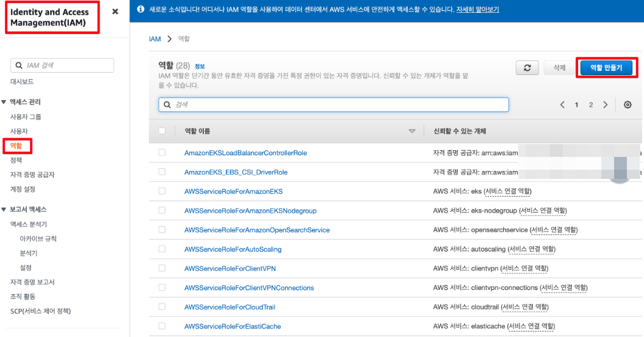This screenshot has width=644, height=337.
Task: Open the table preferences gear icon
Action: coord(628,105)
